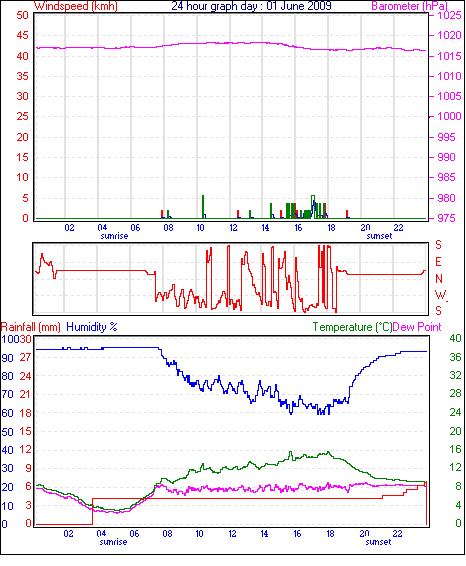Click hour "06" under the humidity chart
Viewport: 466px width, 566px height.
pyautogui.click(x=134, y=534)
